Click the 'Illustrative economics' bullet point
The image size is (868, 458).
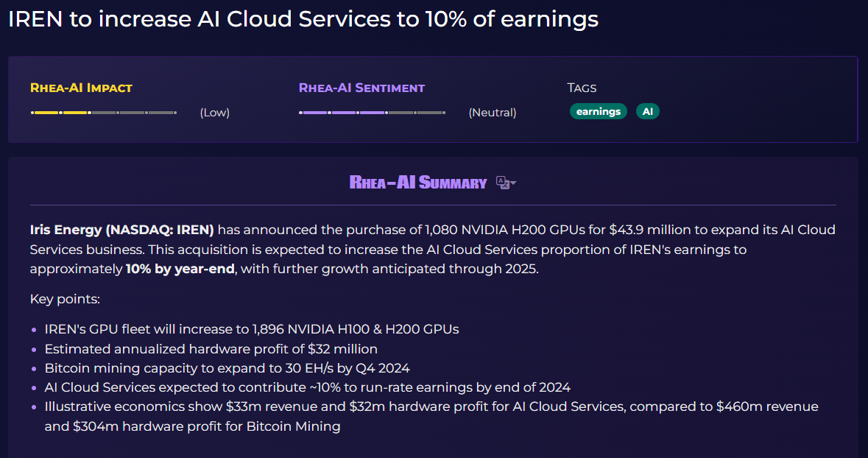click(x=431, y=416)
